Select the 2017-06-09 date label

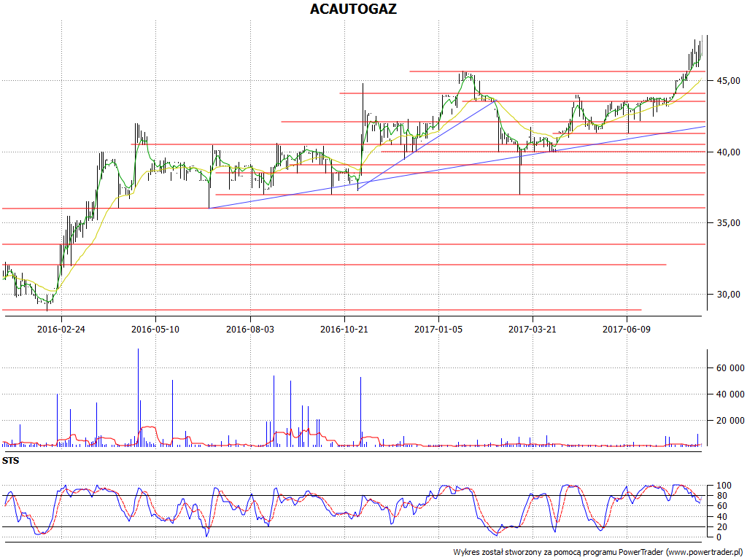point(627,329)
